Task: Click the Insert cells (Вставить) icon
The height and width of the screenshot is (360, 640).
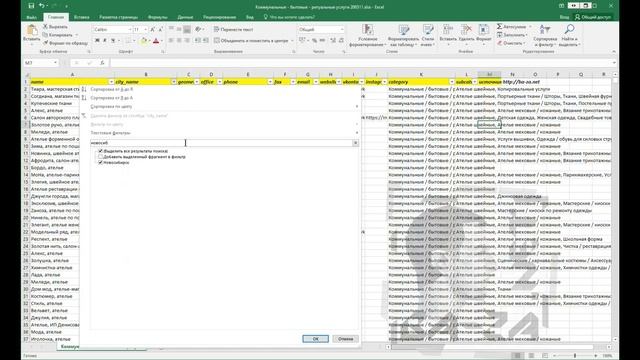Action: click(x=448, y=30)
